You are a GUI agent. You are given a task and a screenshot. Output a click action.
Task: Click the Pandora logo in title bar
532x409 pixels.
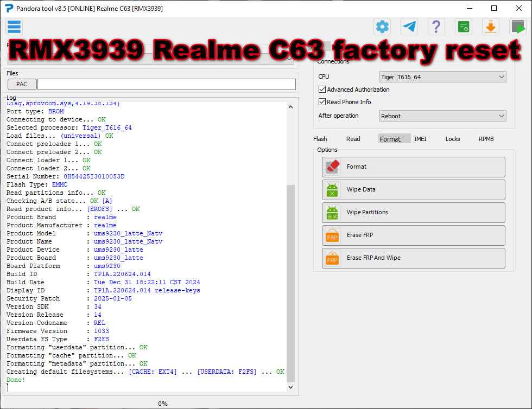click(x=9, y=8)
